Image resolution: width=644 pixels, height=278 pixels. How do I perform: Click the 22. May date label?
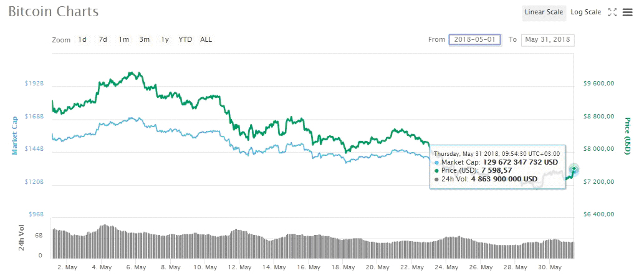click(x=412, y=267)
